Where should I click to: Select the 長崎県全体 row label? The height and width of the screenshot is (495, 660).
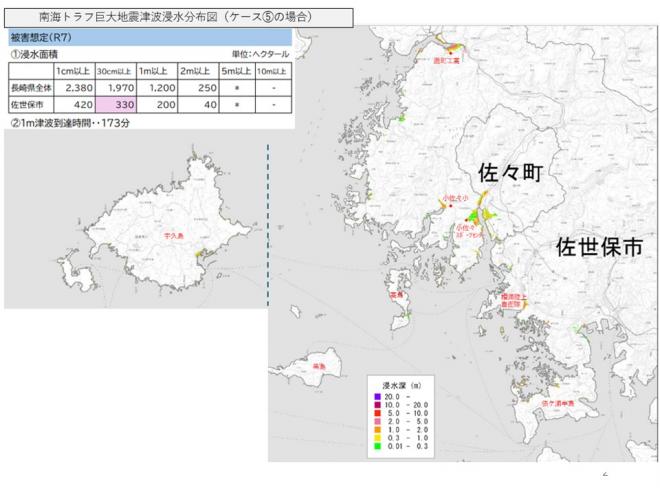coord(31,88)
